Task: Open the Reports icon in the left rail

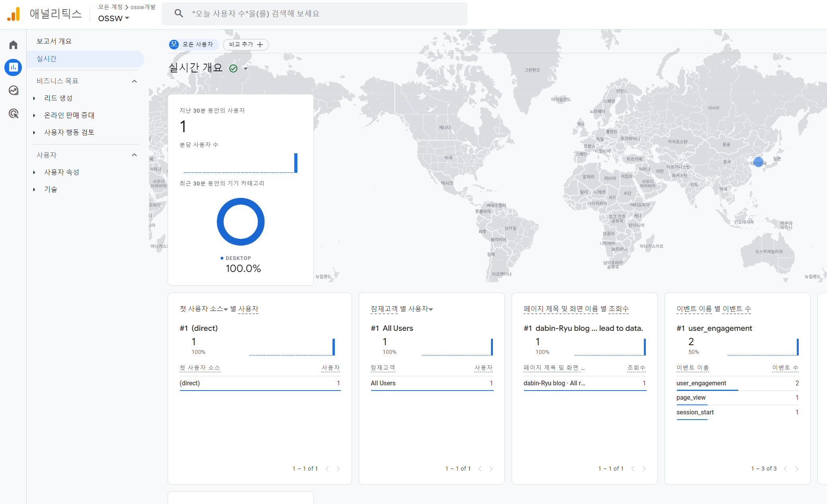Action: pos(13,67)
